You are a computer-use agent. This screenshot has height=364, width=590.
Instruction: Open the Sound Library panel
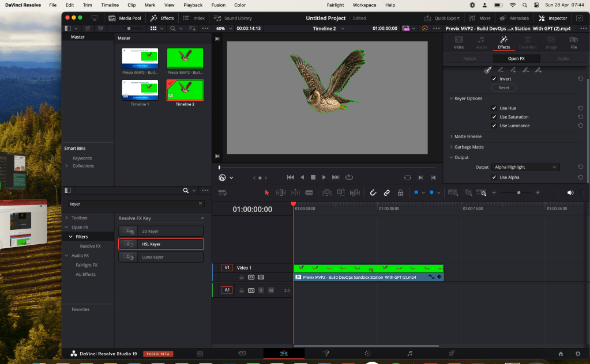tap(232, 18)
